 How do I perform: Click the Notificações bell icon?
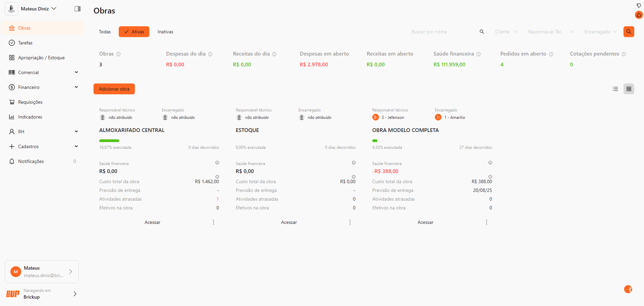tap(12, 161)
